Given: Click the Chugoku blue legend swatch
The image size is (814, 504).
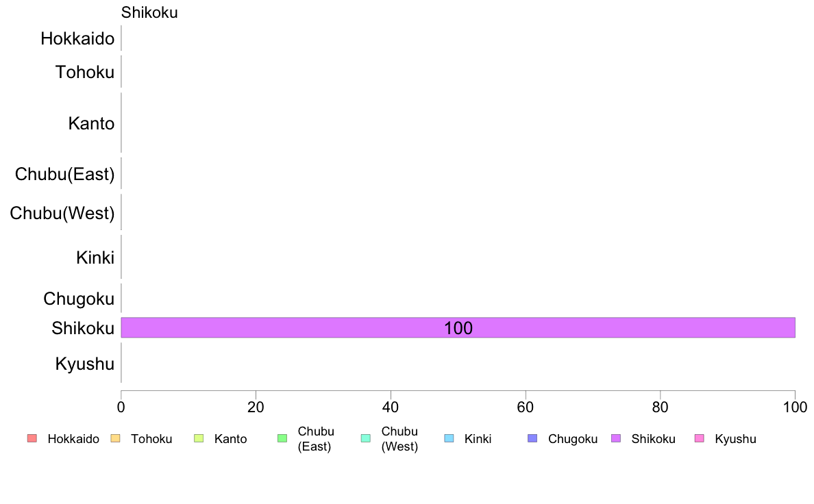Looking at the screenshot, I should 532,438.
